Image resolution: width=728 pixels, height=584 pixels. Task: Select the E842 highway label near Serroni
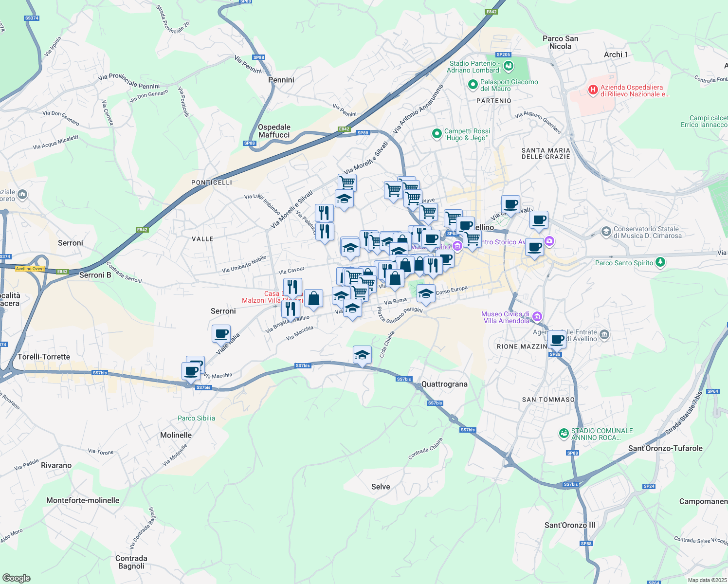coord(62,272)
